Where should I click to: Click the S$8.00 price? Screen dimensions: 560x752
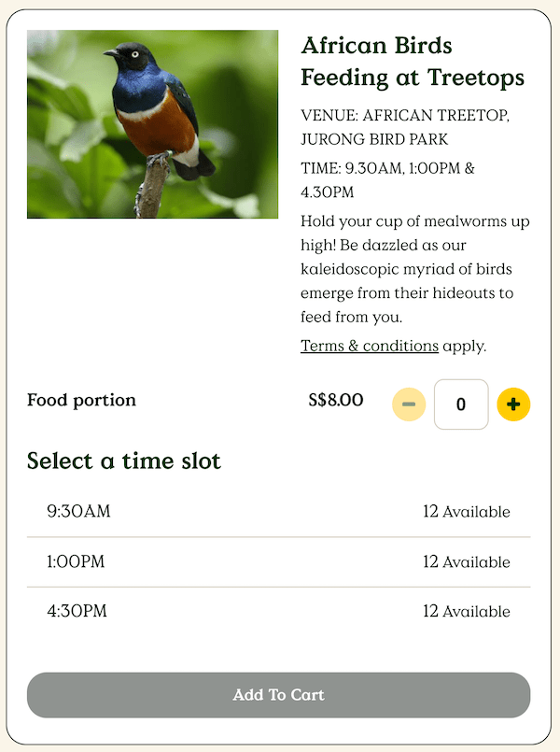pyautogui.click(x=336, y=400)
